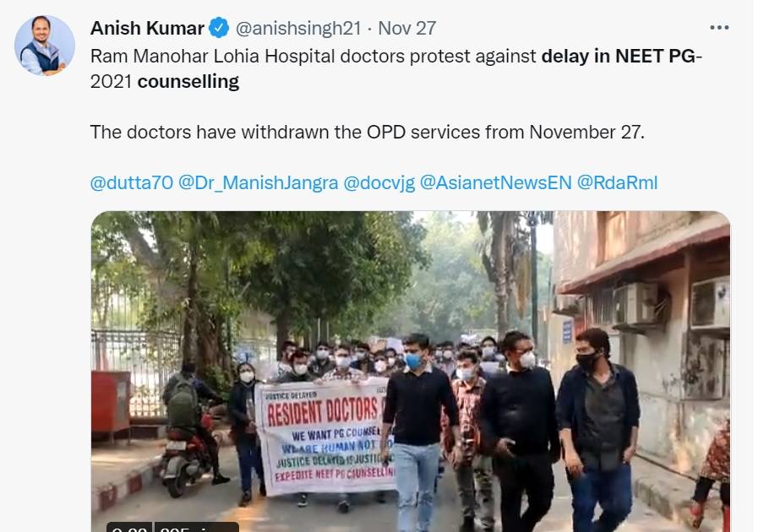Click the tweet text about NEET PG-2021 counselling
The width and height of the screenshot is (758, 532).
[x=396, y=68]
